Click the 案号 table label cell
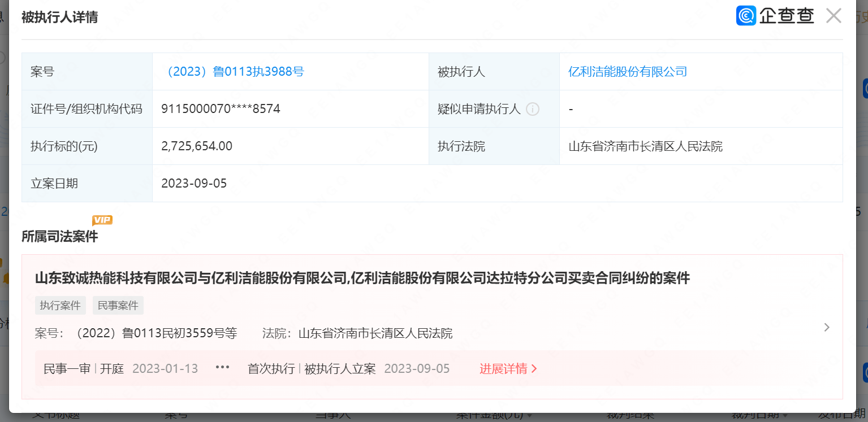The height and width of the screenshot is (422, 868). (87, 72)
